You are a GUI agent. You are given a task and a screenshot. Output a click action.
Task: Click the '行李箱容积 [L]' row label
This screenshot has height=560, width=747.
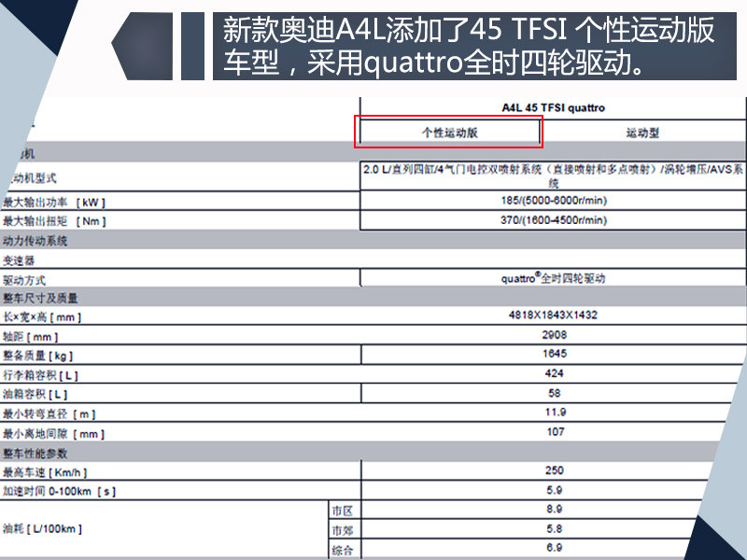click(x=40, y=376)
